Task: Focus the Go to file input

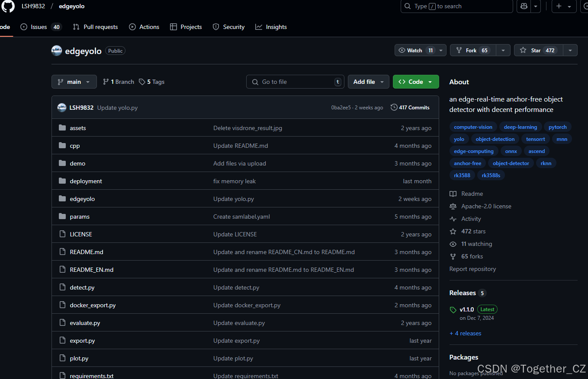Action: click(295, 82)
